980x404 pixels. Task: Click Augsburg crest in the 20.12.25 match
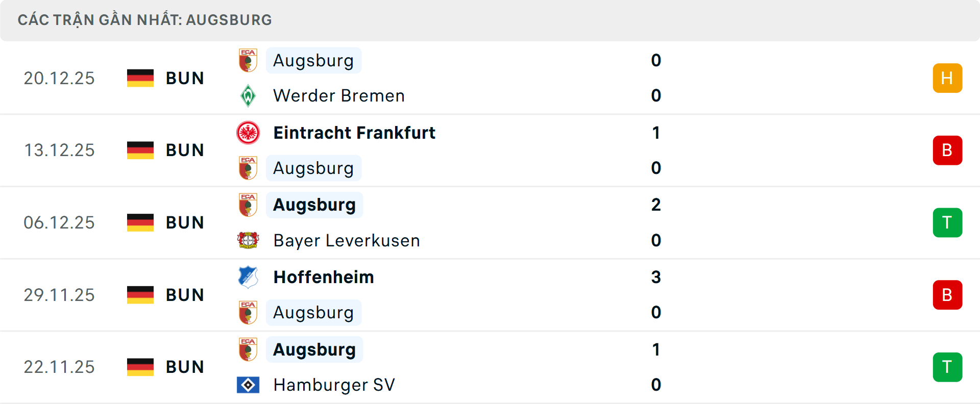248,60
